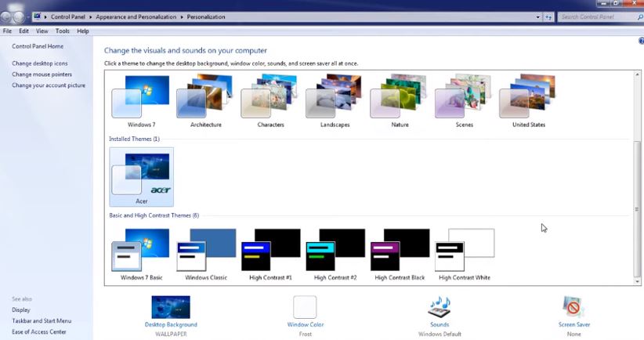Open the Sounds settings icon
Screen dimensions: 644x340
tap(440, 307)
